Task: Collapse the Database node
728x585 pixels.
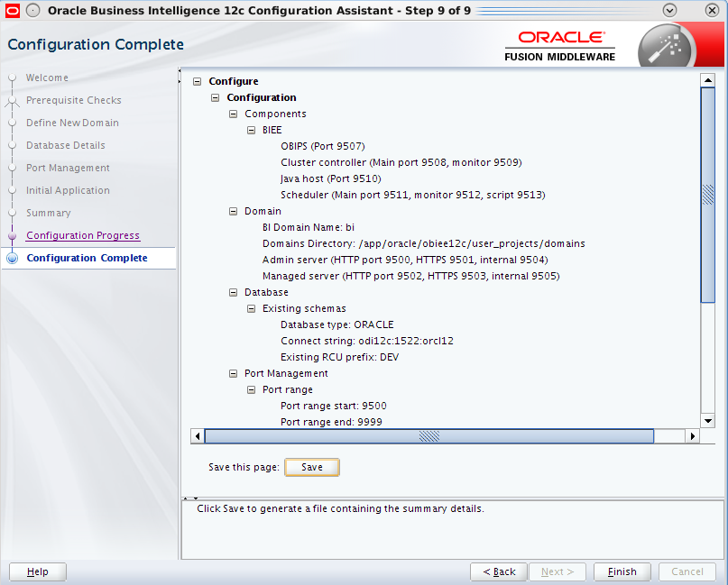Action: point(233,293)
